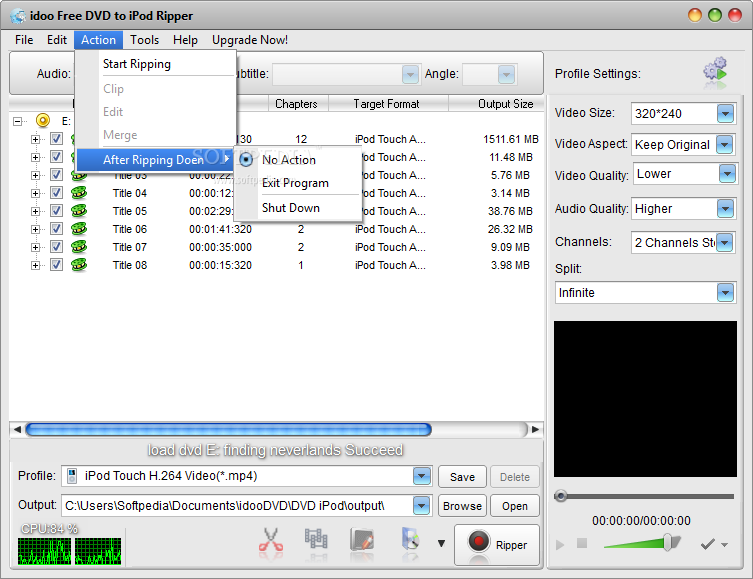Open the Help menu
This screenshot has height=579, width=753.
click(185, 40)
